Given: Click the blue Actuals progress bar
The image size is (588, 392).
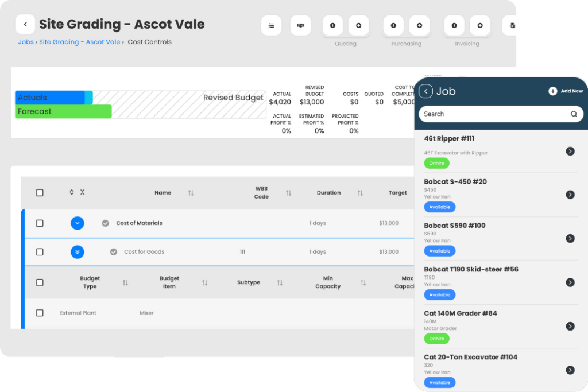Looking at the screenshot, I should pyautogui.click(x=51, y=98).
